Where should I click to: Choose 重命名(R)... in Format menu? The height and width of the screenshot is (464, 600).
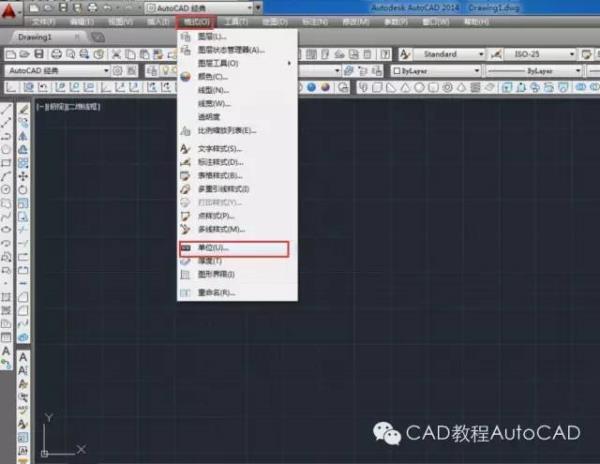(x=237, y=293)
